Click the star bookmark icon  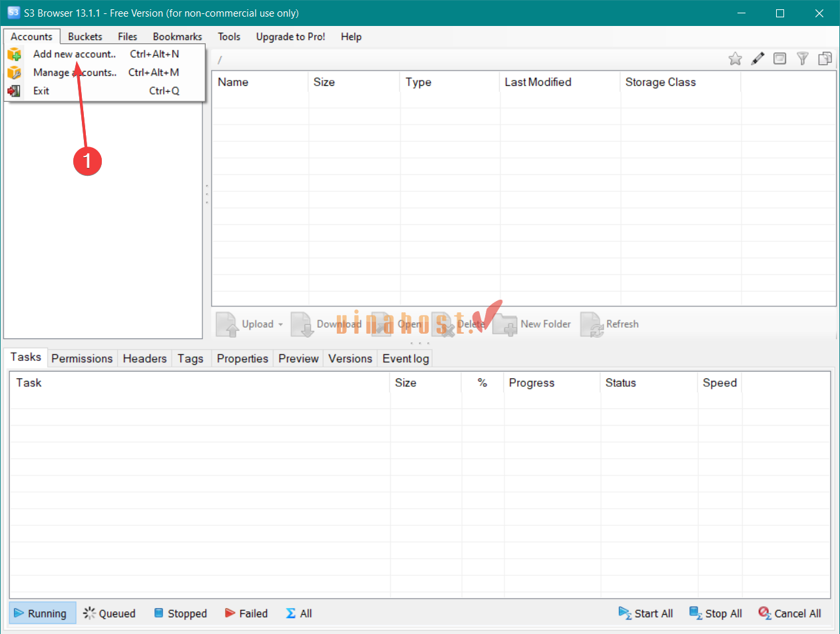[735, 59]
